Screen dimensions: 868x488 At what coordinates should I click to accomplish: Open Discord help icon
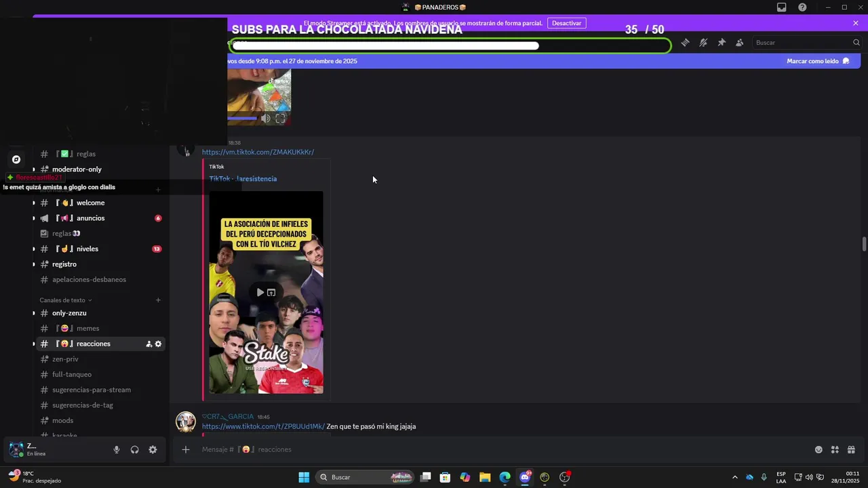pyautogui.click(x=802, y=7)
